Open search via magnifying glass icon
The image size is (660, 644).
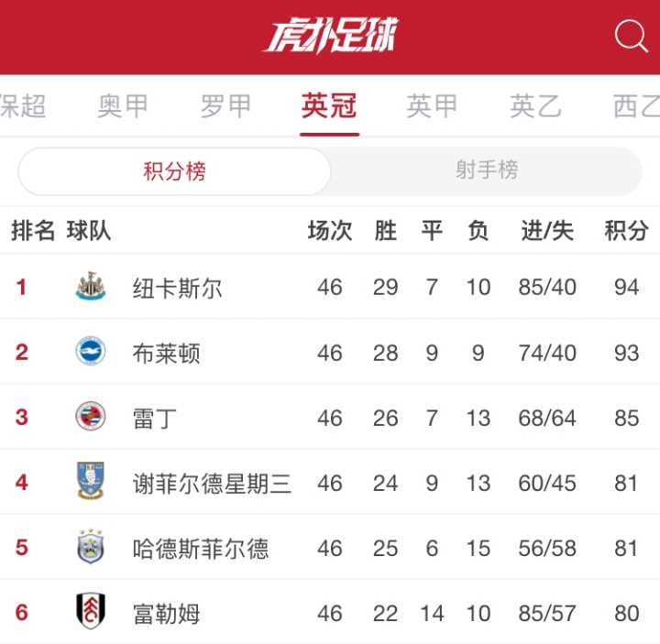pos(631,36)
